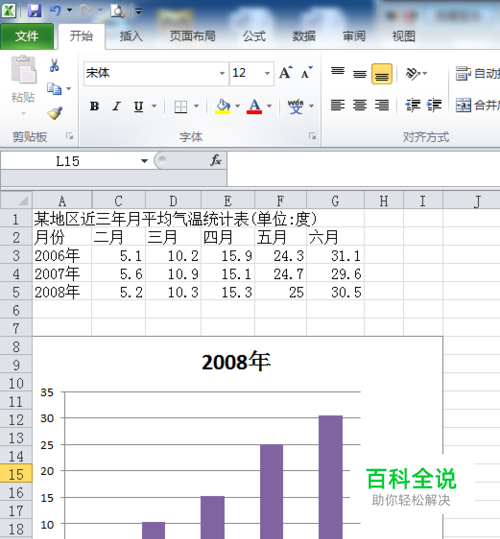500x539 pixels.
Task: Toggle Underline formatting
Action: tap(138, 106)
